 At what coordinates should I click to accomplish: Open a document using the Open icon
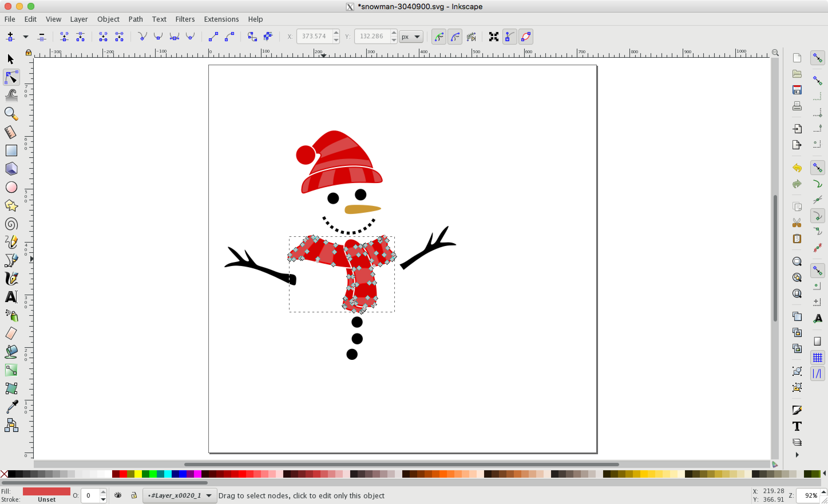coord(797,74)
